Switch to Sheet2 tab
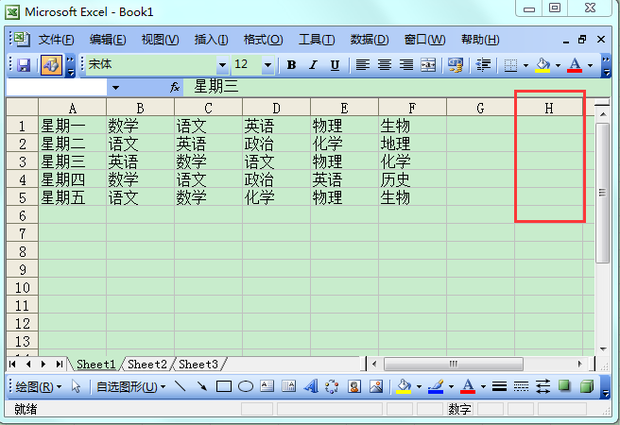This screenshot has width=620, height=425. click(x=147, y=364)
